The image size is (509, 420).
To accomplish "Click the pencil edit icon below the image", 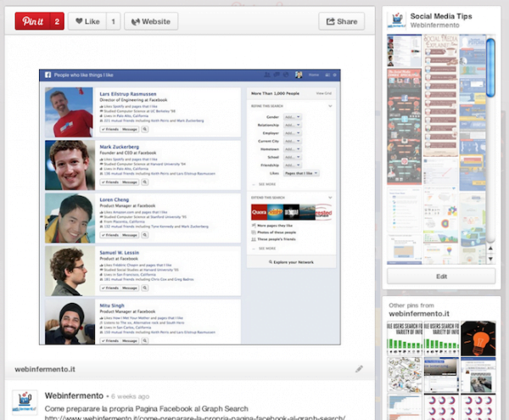I will coord(359,368).
